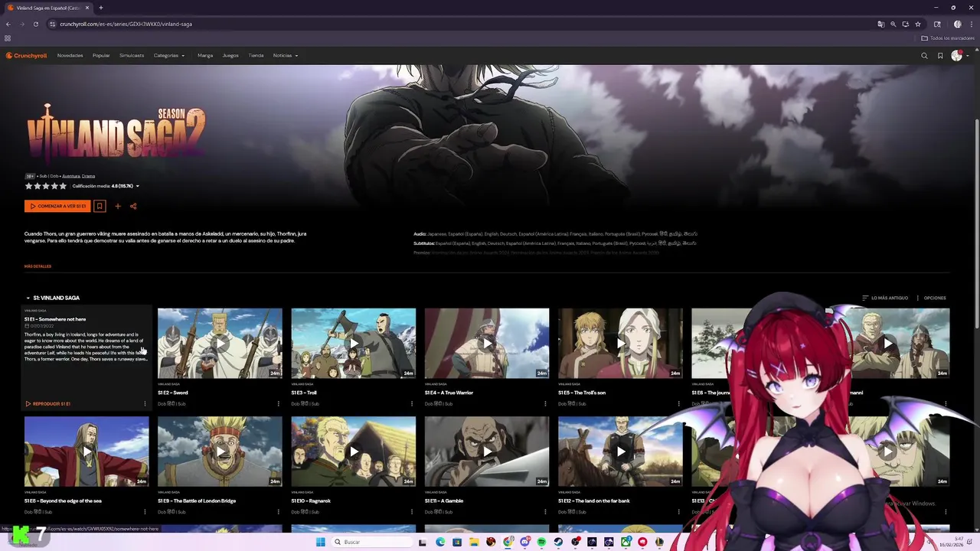Open the watchlist bookmark icon in header

point(940,56)
